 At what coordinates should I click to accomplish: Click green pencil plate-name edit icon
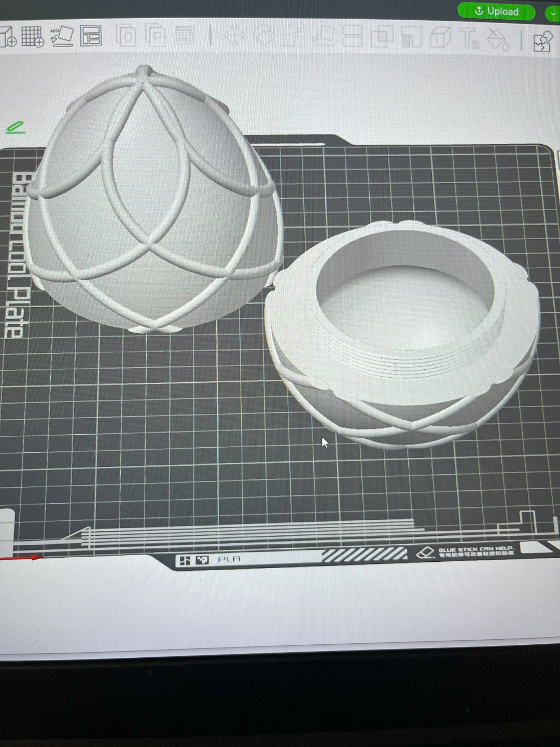click(x=16, y=127)
